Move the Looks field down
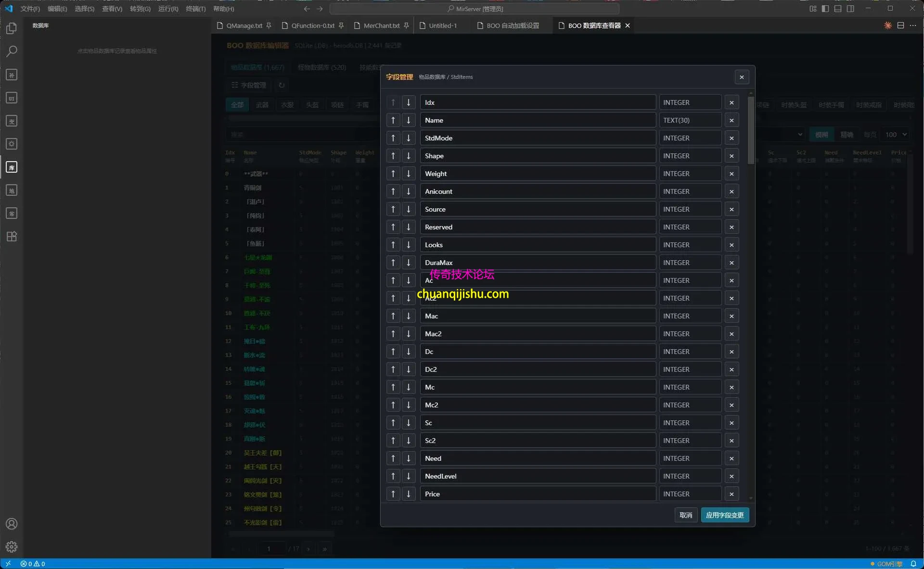 [409, 245]
